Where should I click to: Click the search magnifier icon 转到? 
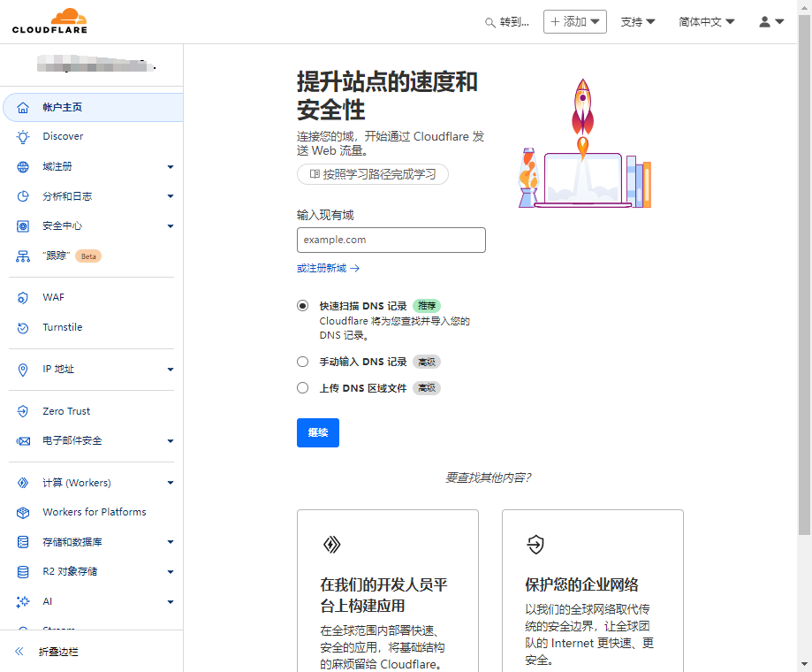click(490, 23)
